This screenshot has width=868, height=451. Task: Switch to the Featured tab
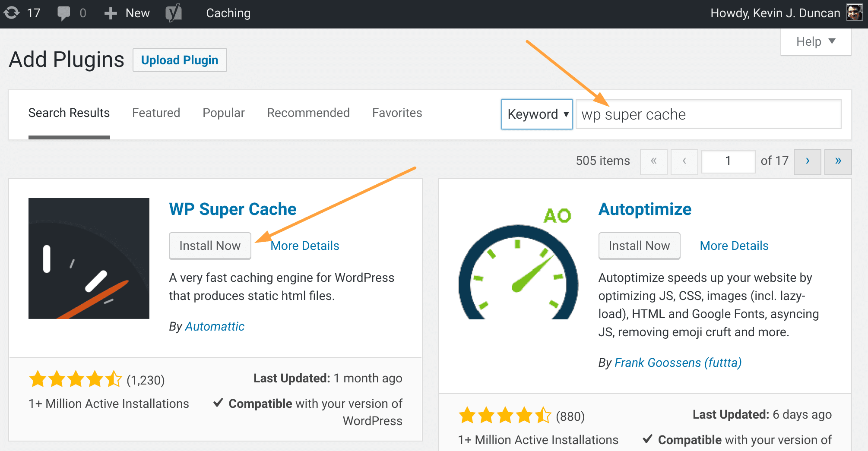tap(156, 113)
